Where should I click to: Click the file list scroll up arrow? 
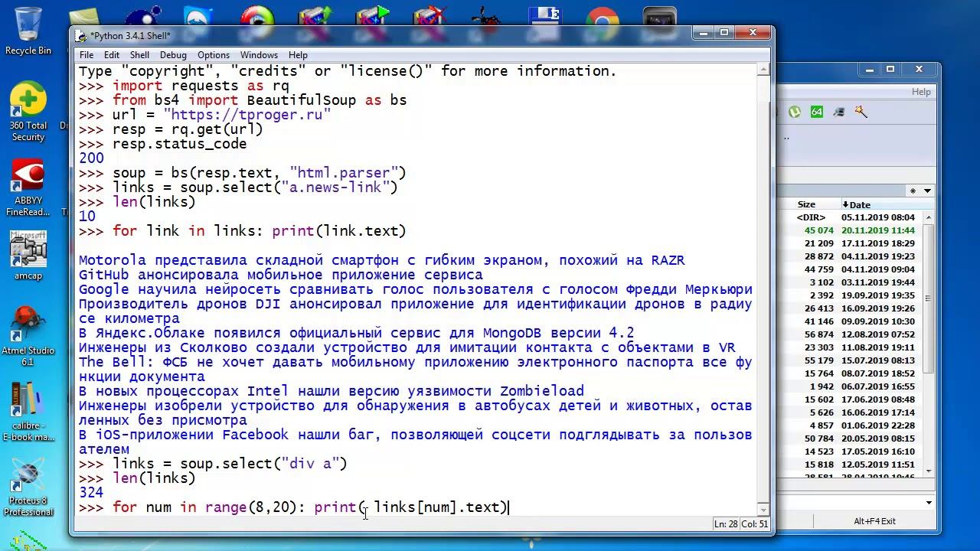click(929, 217)
